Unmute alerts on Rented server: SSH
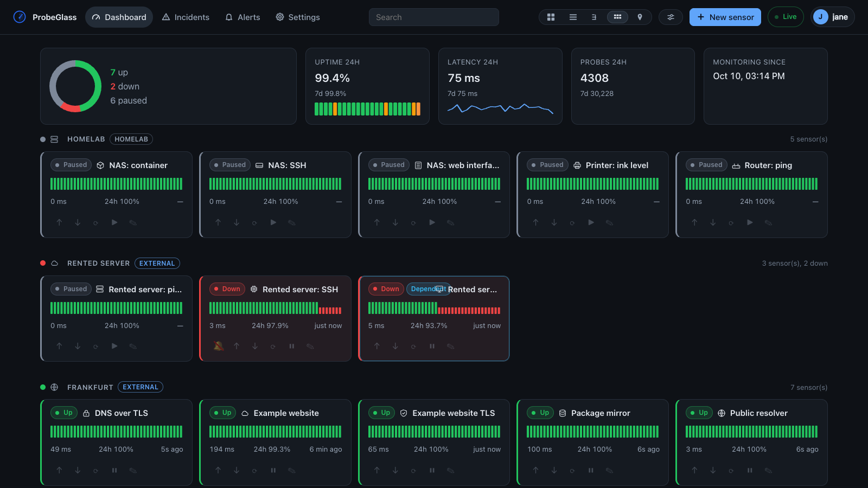The height and width of the screenshot is (488, 868). [219, 346]
